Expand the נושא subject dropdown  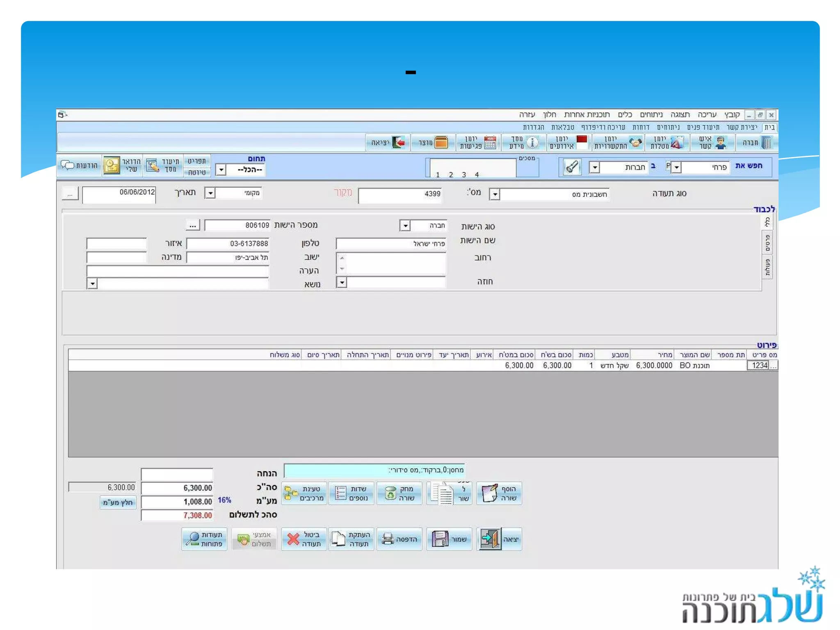92,284
